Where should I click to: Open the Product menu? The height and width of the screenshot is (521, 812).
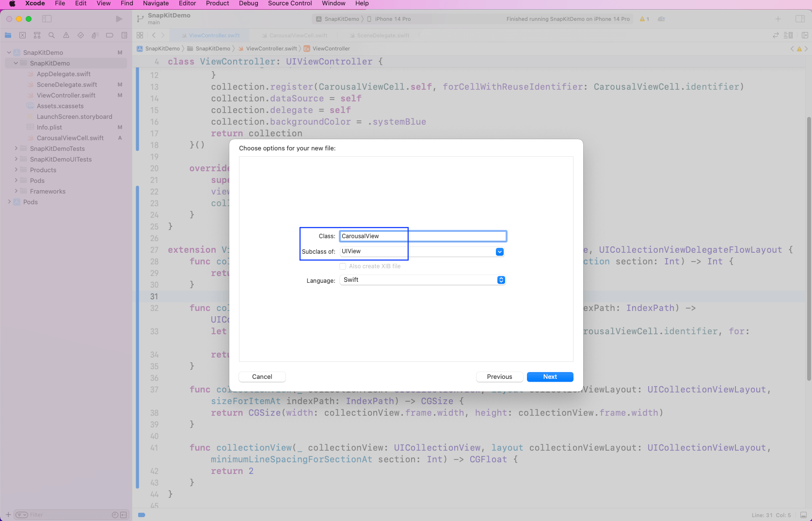(217, 3)
